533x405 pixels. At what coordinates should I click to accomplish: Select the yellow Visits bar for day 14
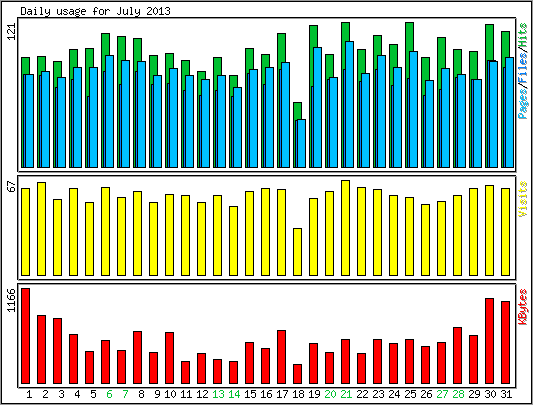(234, 241)
